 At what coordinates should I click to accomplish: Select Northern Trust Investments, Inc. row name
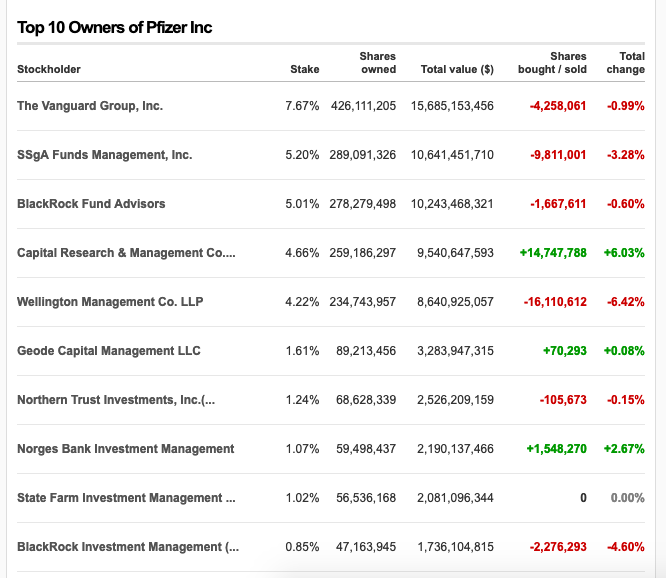(116, 400)
